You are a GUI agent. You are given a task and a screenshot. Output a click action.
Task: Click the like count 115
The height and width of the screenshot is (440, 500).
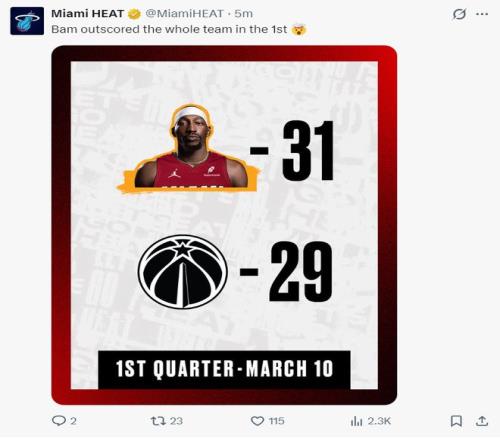click(x=276, y=421)
